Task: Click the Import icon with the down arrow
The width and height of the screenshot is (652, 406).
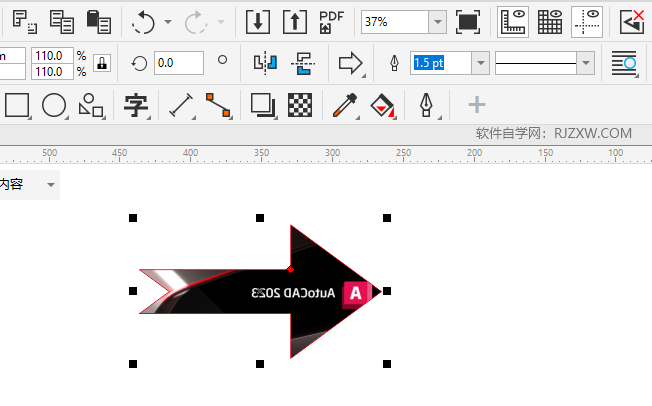Action: [x=258, y=22]
